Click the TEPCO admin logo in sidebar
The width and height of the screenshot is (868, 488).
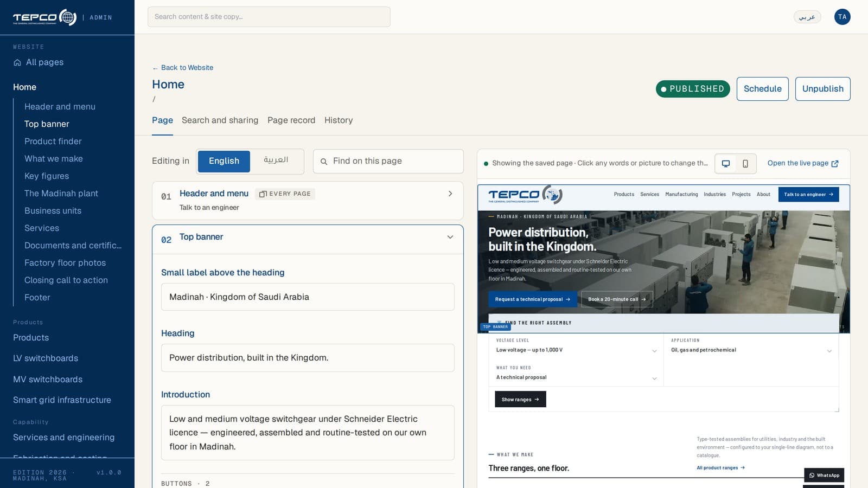[44, 17]
